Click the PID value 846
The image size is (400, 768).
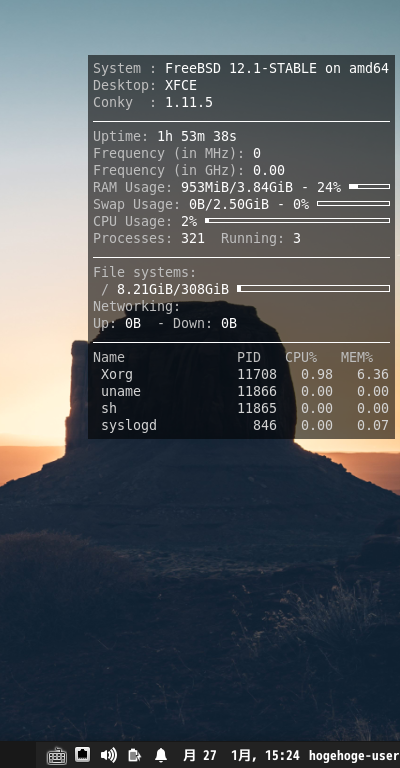pyautogui.click(x=265, y=425)
